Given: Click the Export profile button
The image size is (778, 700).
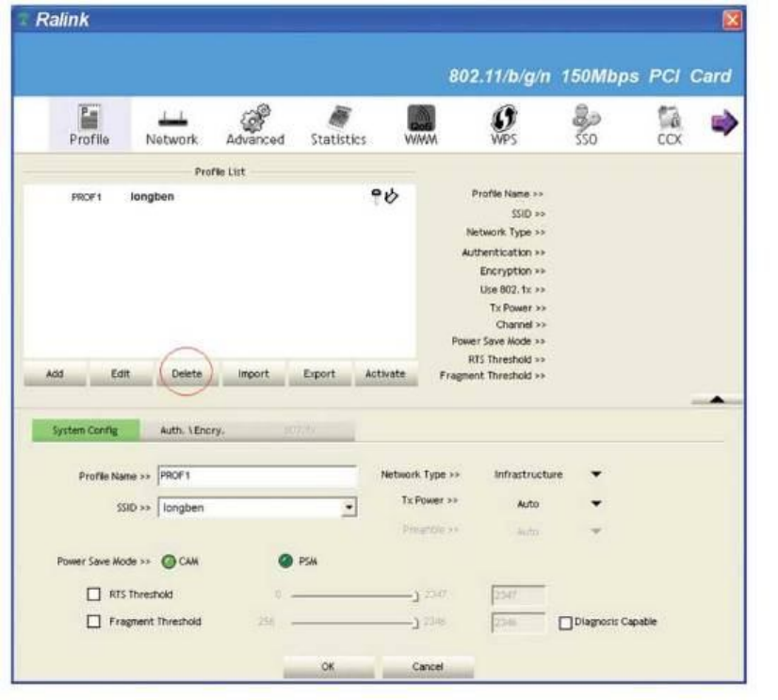Looking at the screenshot, I should 319,374.
